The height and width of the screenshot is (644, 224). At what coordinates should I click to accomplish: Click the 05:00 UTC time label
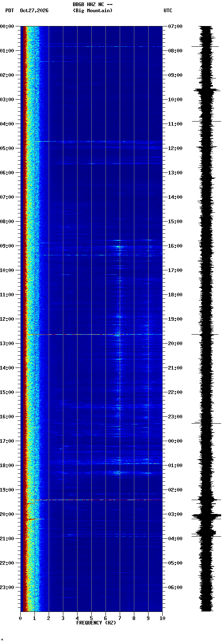pos(175,563)
